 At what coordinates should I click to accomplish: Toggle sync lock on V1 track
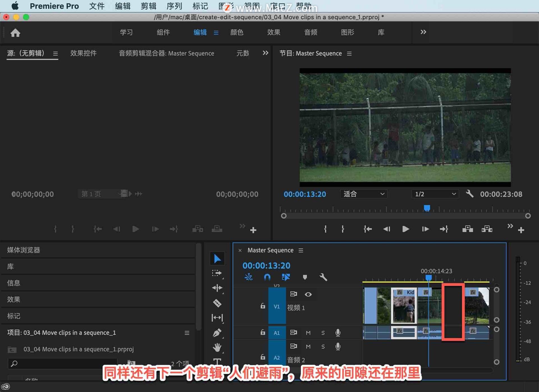pos(293,294)
